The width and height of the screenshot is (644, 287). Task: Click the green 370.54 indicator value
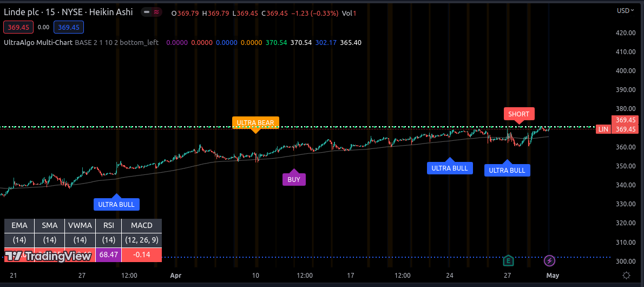277,42
